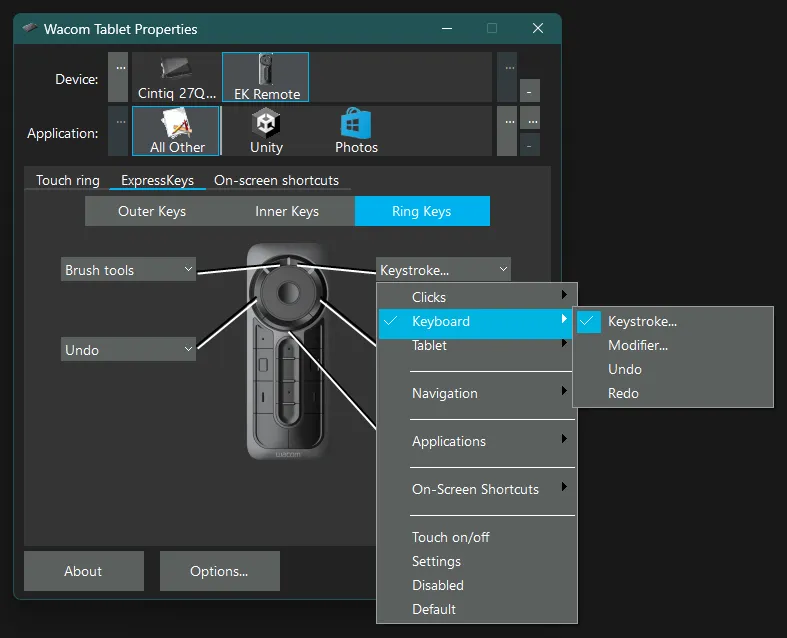
Task: Select Undo in the Keyboard submenu
Action: [x=673, y=369]
